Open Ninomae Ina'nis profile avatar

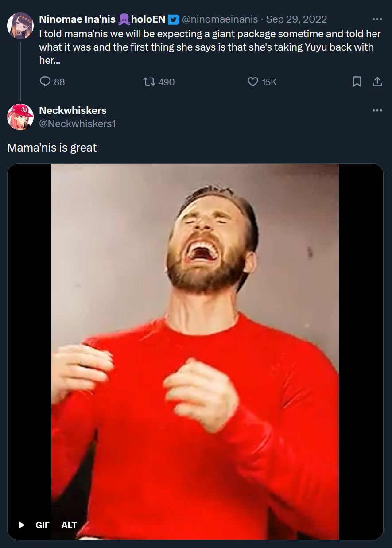tap(20, 25)
